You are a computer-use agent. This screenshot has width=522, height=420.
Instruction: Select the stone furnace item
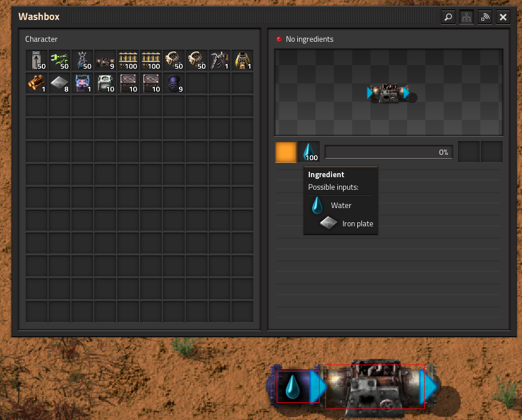click(x=242, y=60)
